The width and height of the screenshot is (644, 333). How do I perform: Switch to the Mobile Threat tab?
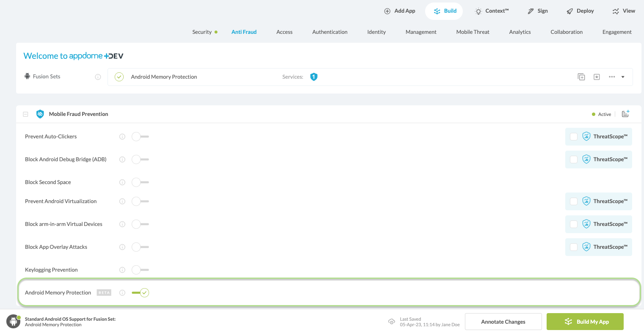[473, 32]
